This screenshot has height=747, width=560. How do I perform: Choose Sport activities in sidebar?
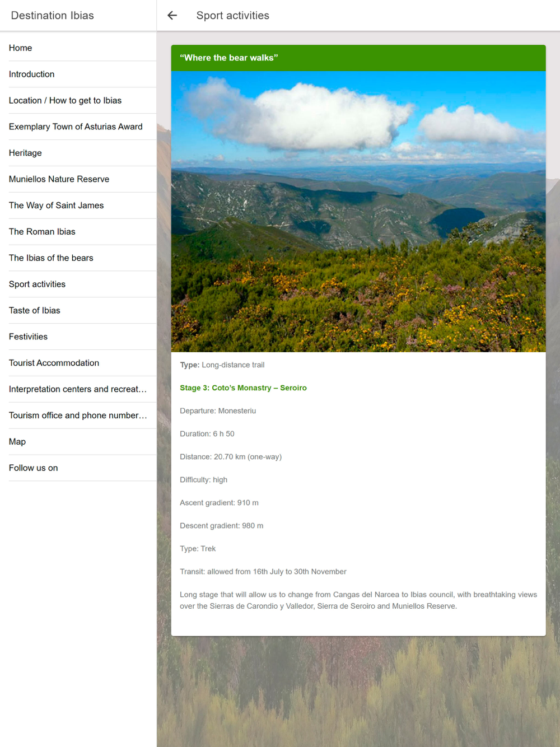click(x=78, y=285)
